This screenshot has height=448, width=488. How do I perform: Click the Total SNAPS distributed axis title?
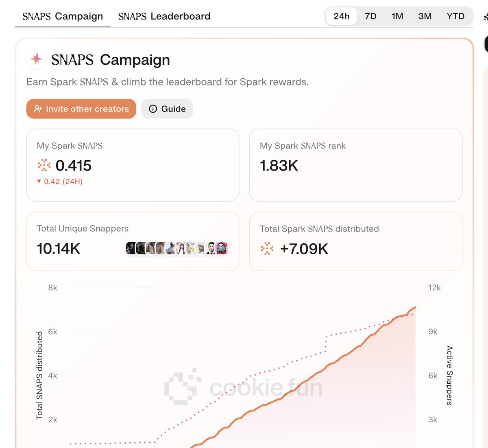[39, 375]
